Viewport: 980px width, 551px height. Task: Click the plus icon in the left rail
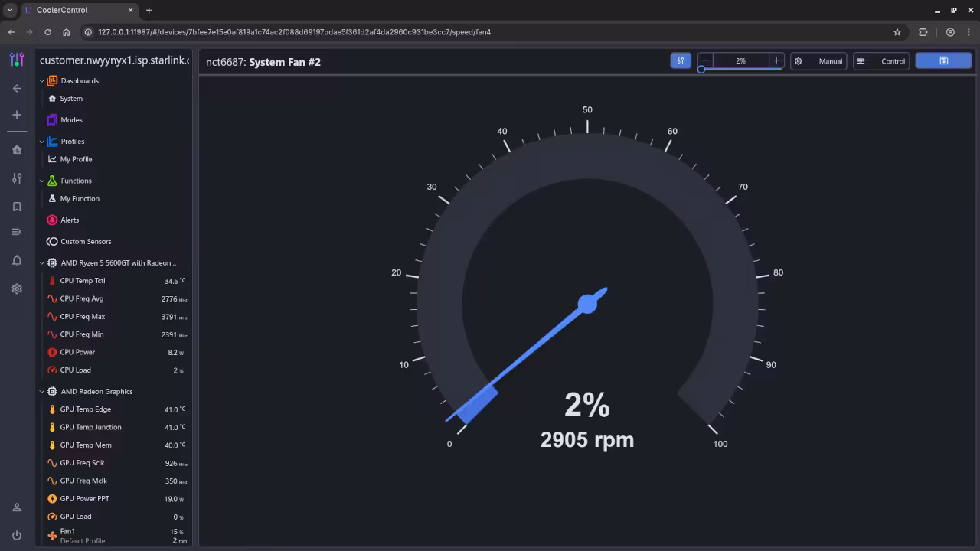17,115
